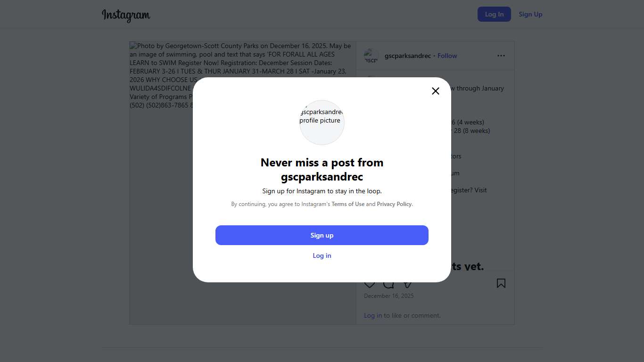The width and height of the screenshot is (644, 362).
Task: Click Log in to like or comment
Action: (372, 315)
